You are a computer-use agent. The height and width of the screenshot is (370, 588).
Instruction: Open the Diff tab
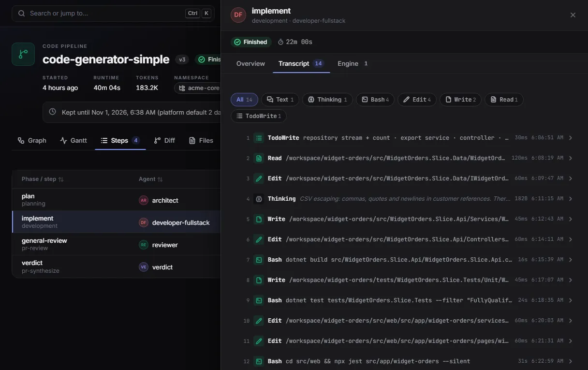click(164, 140)
